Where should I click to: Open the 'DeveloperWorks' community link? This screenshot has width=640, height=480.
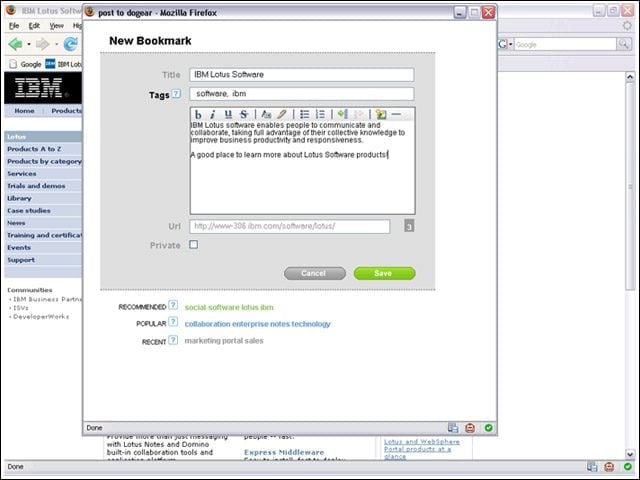click(x=41, y=316)
